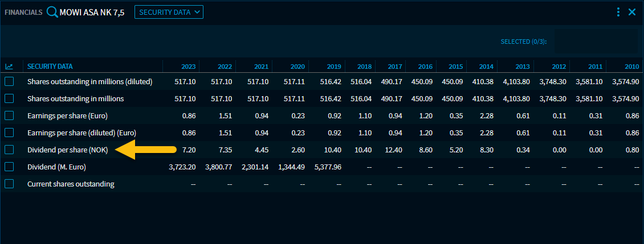644x244 pixels.
Task: Check Shares outstanding in millions (diluted) row
Action: coord(9,82)
